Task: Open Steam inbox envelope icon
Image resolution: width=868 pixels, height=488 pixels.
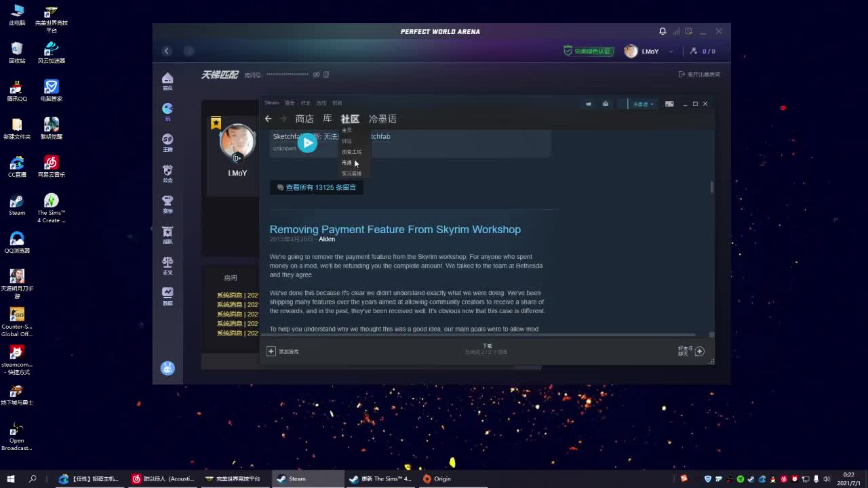Action: point(606,104)
